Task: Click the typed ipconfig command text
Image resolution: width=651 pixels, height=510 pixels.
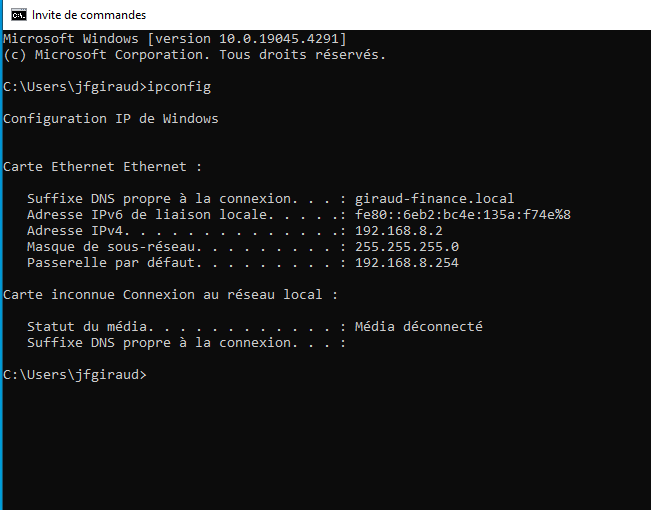Action: coord(179,87)
